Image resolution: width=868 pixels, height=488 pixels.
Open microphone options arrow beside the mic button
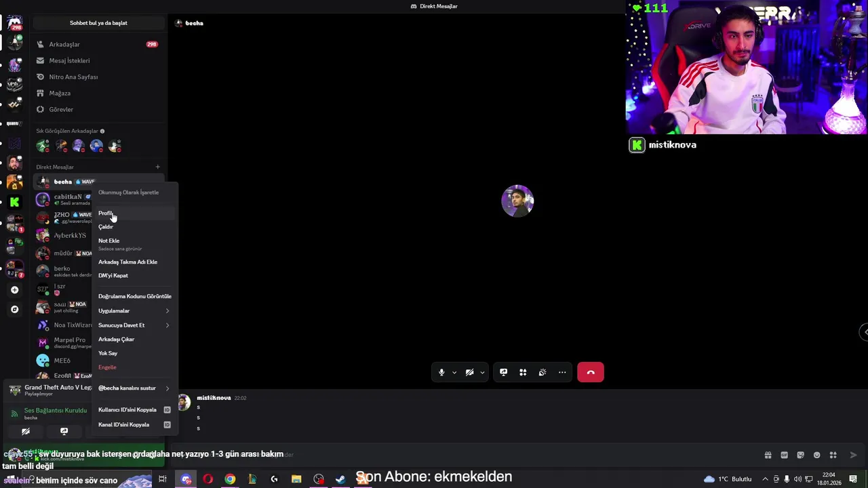point(454,372)
